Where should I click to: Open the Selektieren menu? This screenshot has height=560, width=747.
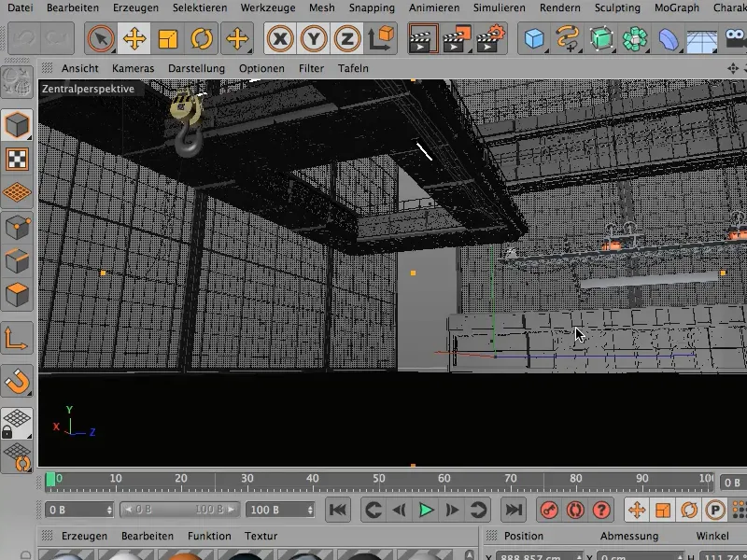pyautogui.click(x=200, y=7)
